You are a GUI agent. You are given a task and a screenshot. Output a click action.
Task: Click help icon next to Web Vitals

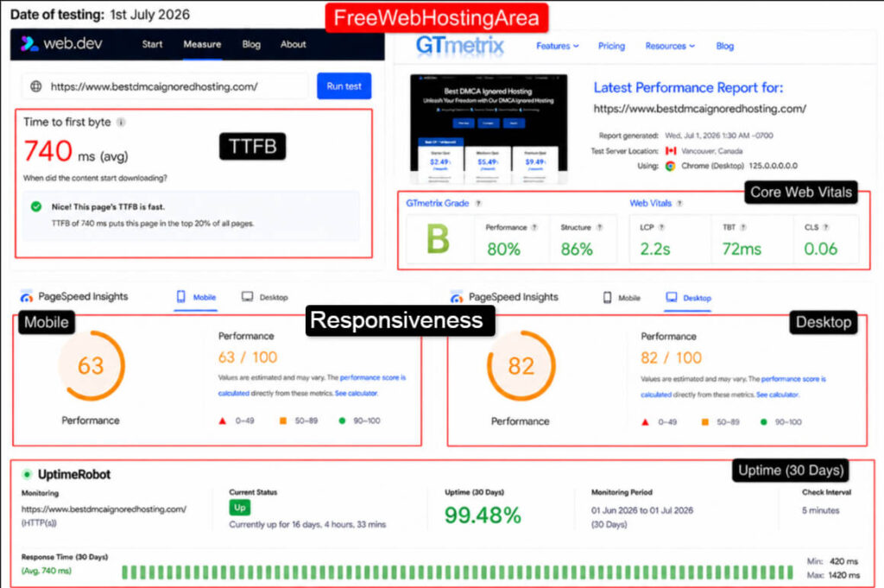point(679,203)
